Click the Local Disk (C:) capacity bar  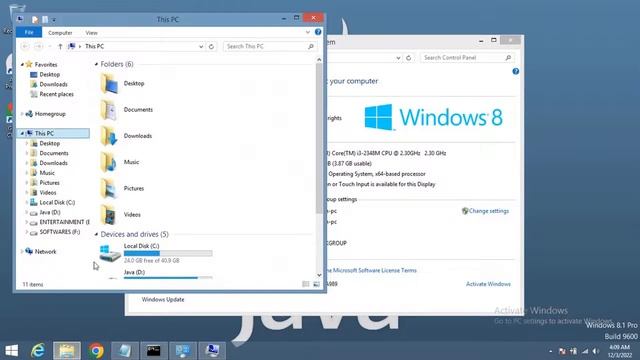click(168, 253)
